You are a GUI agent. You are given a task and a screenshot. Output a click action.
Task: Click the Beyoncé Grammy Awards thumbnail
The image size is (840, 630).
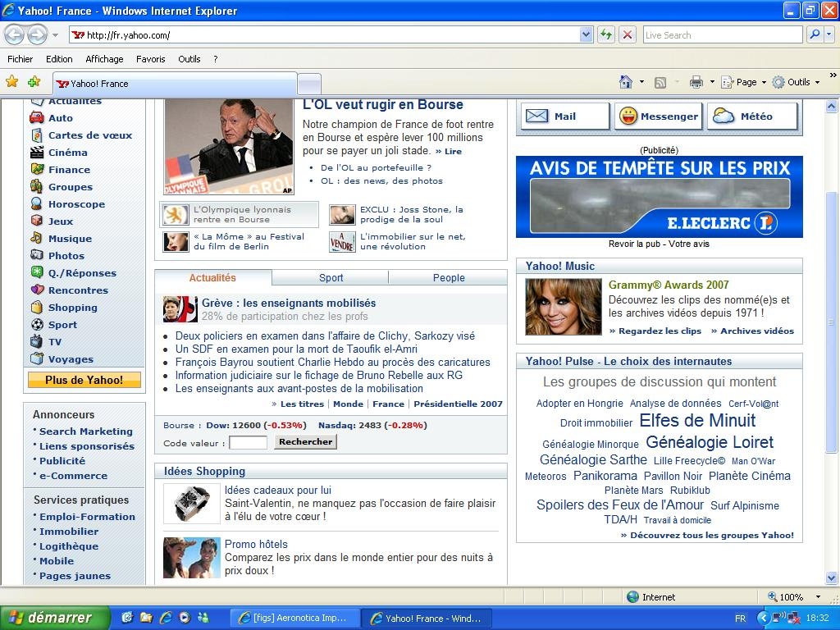[x=563, y=307]
